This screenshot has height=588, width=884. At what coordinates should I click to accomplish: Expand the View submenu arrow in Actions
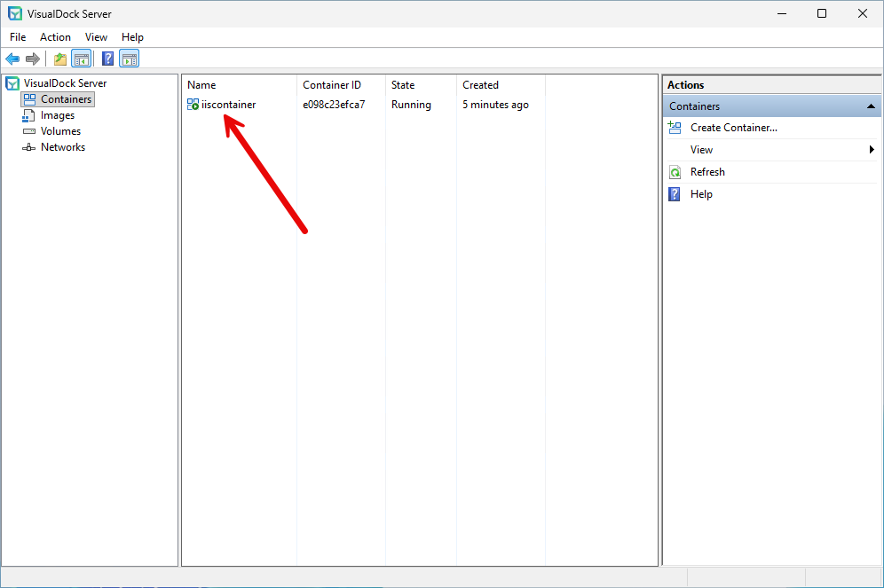872,150
